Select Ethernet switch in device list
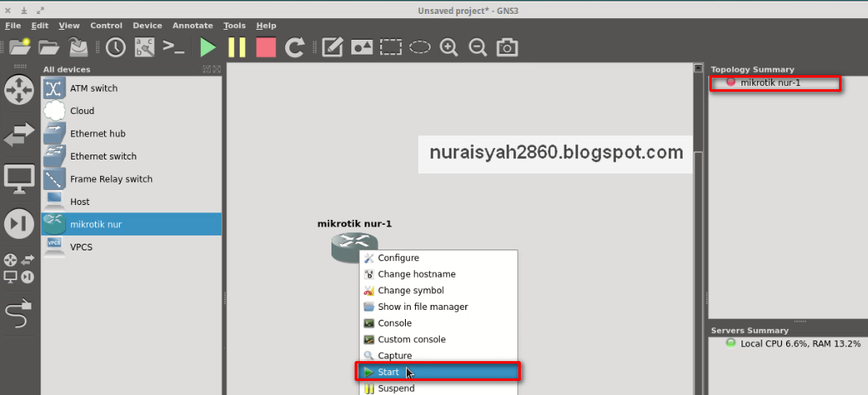This screenshot has width=868, height=395. [x=131, y=156]
